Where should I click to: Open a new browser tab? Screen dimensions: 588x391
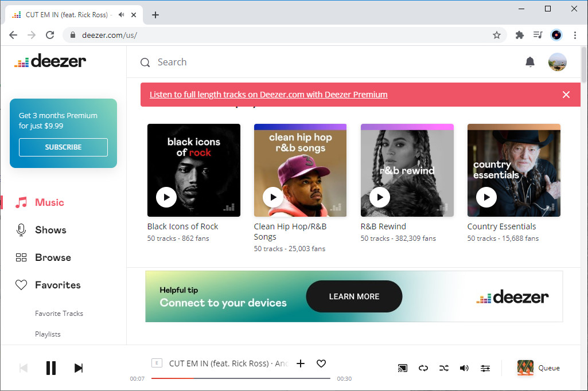[155, 15]
